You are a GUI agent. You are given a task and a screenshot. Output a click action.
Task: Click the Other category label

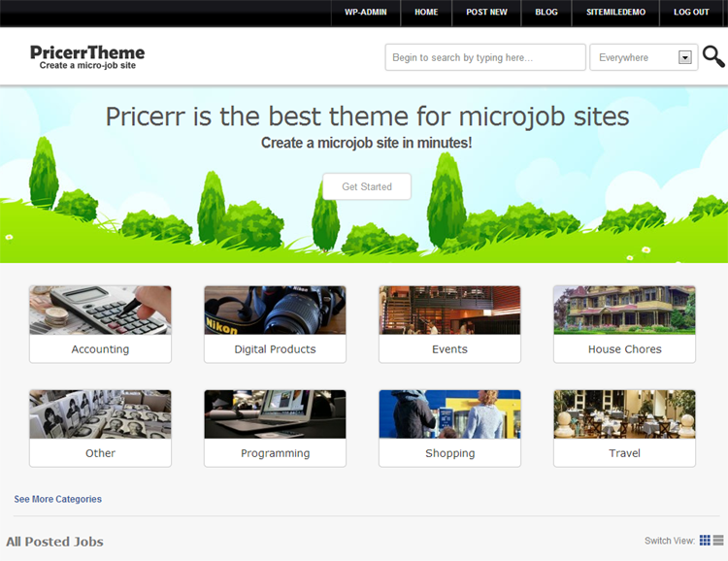tap(100, 453)
